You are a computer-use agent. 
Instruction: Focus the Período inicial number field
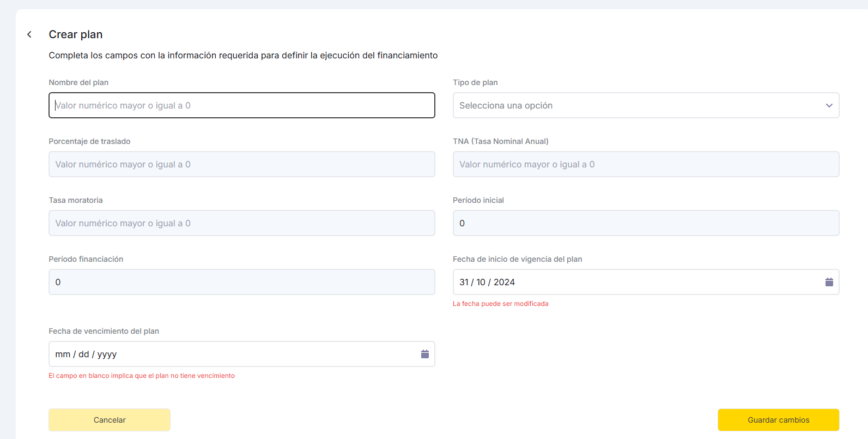click(x=646, y=223)
